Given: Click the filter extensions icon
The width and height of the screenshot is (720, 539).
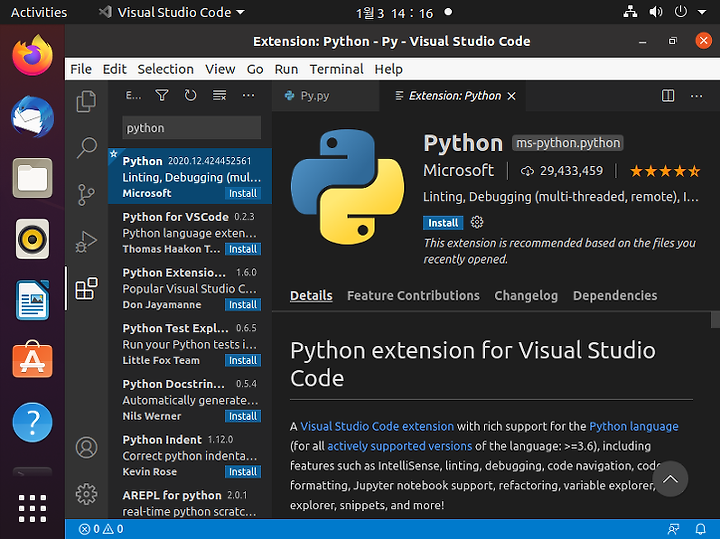Looking at the screenshot, I should pyautogui.click(x=162, y=95).
